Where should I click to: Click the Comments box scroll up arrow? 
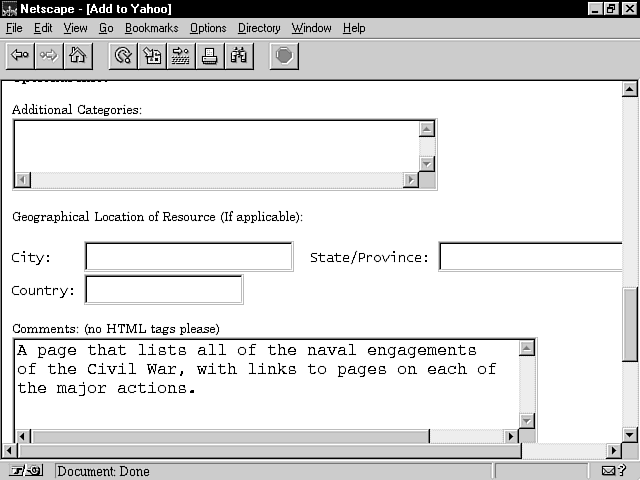[x=527, y=348]
